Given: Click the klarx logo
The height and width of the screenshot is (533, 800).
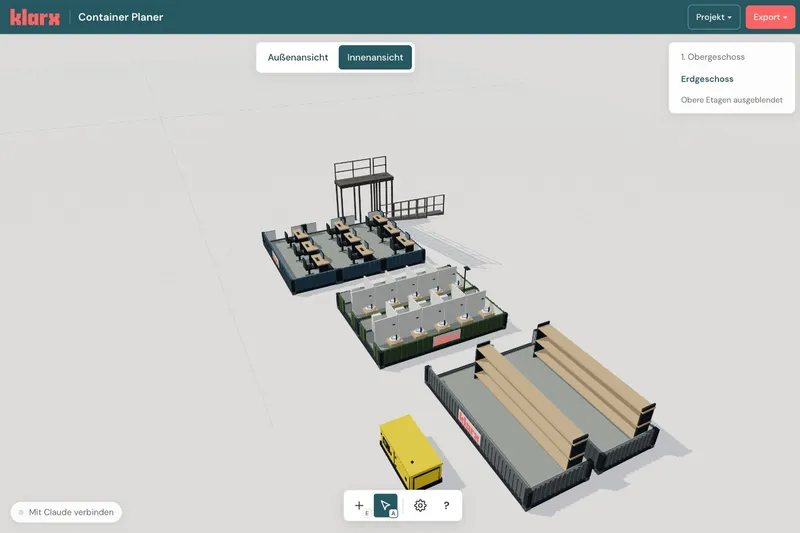Looking at the screenshot, I should point(35,17).
